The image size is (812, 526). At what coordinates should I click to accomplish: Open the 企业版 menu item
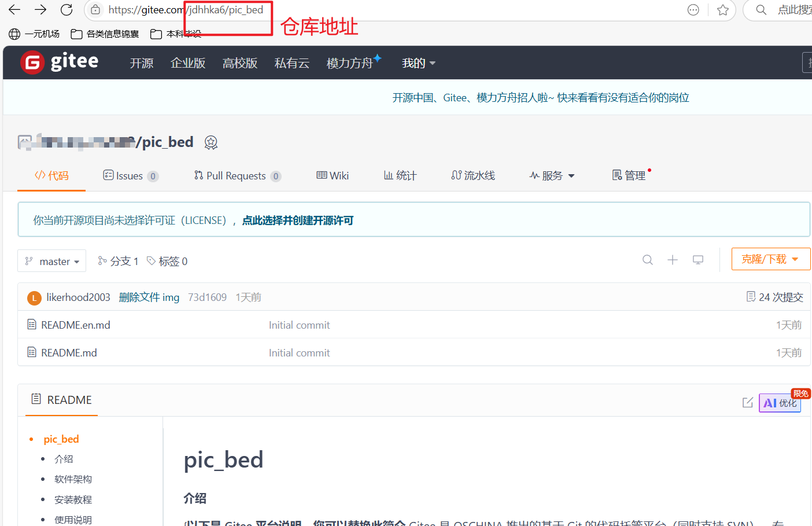click(x=188, y=62)
